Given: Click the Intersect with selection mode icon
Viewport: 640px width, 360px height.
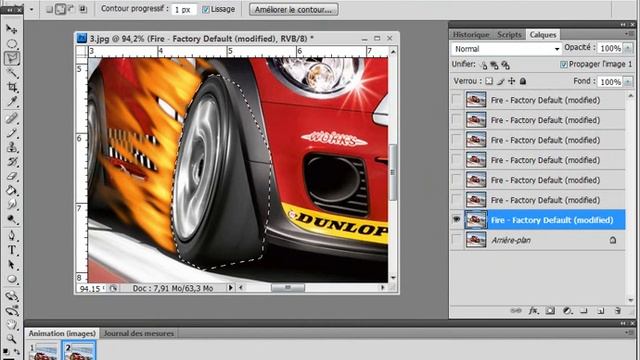Looking at the screenshot, I should pos(83,9).
